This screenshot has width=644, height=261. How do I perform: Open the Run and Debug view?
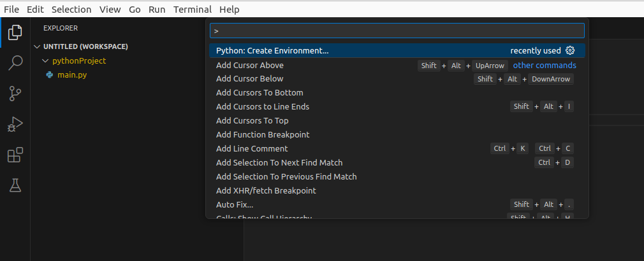(x=15, y=124)
